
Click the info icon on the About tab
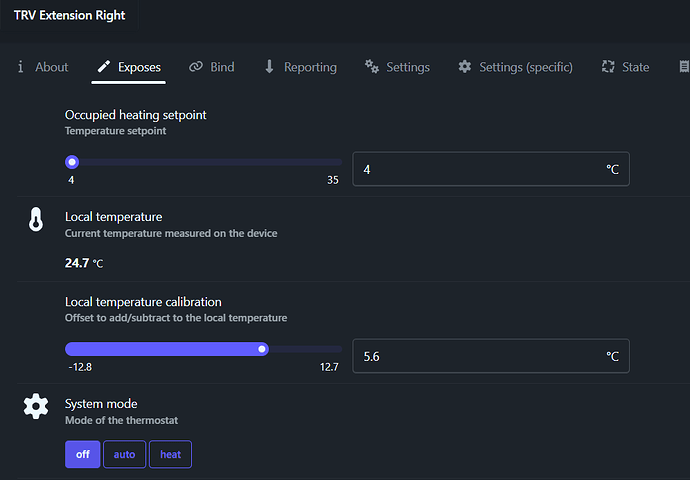click(x=20, y=67)
